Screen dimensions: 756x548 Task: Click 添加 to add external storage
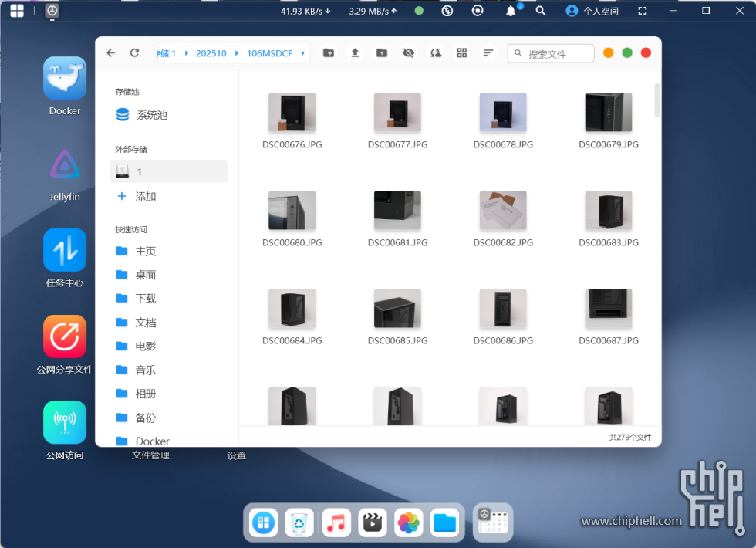(145, 197)
